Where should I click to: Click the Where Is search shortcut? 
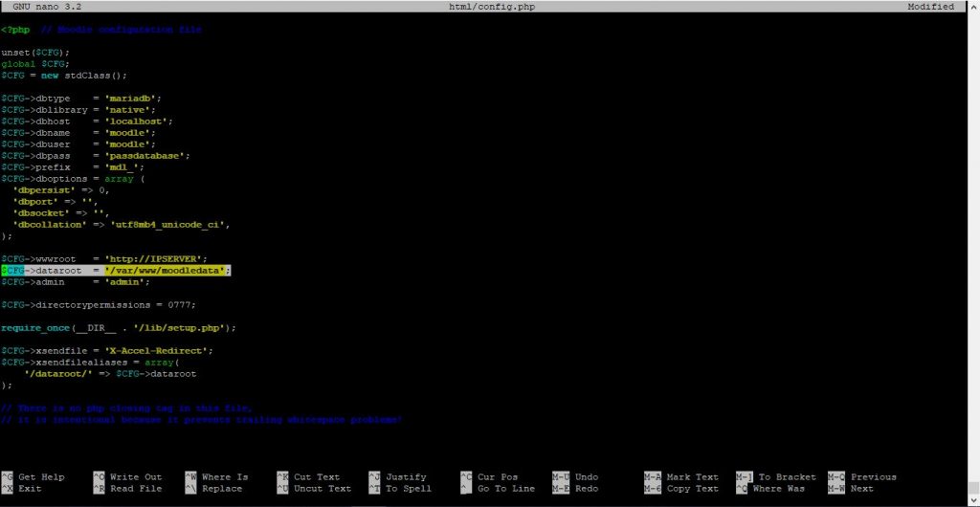coord(225,476)
